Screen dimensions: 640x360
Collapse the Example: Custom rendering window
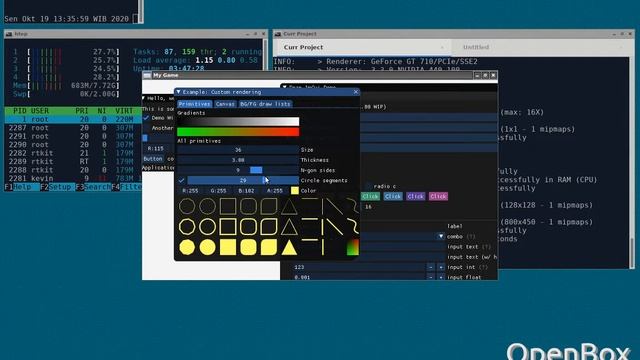[178, 92]
